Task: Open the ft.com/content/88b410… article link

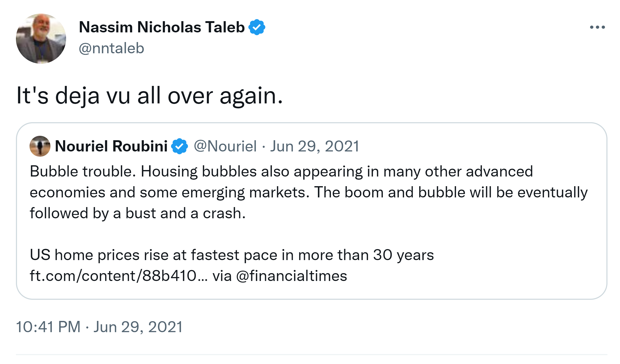Action: (x=119, y=276)
